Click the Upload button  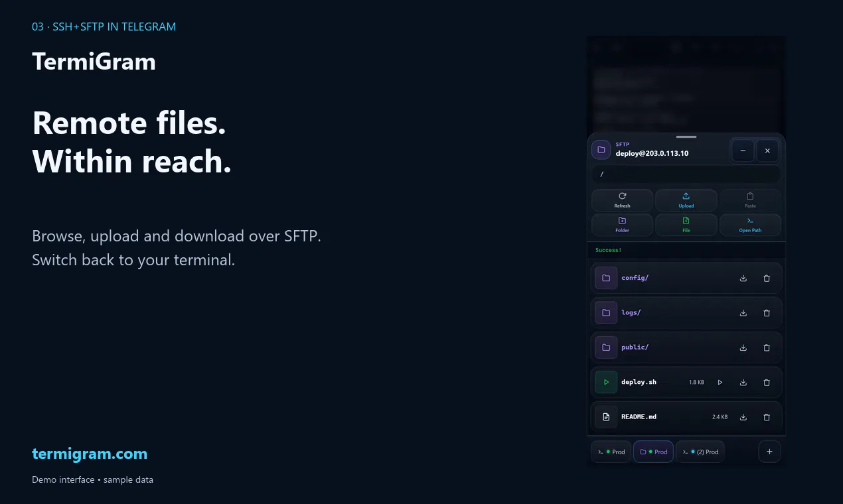686,200
